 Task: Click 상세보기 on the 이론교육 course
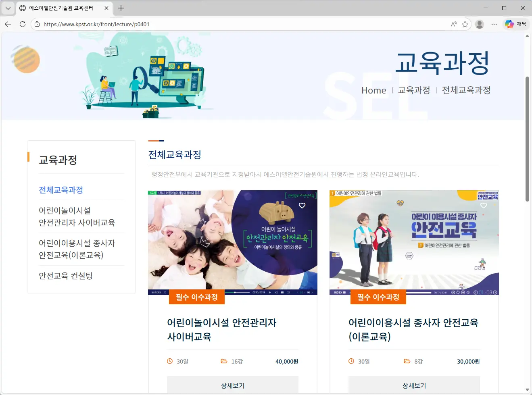[x=414, y=385]
